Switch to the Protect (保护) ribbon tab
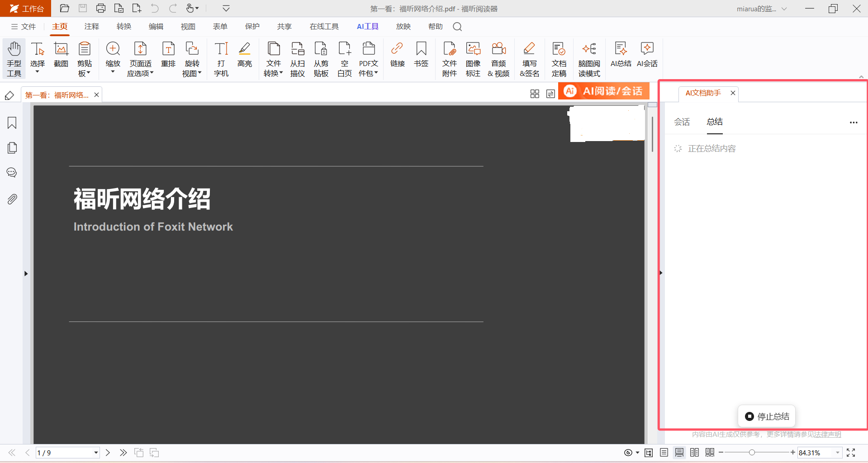Image resolution: width=868 pixels, height=463 pixels. tap(252, 27)
